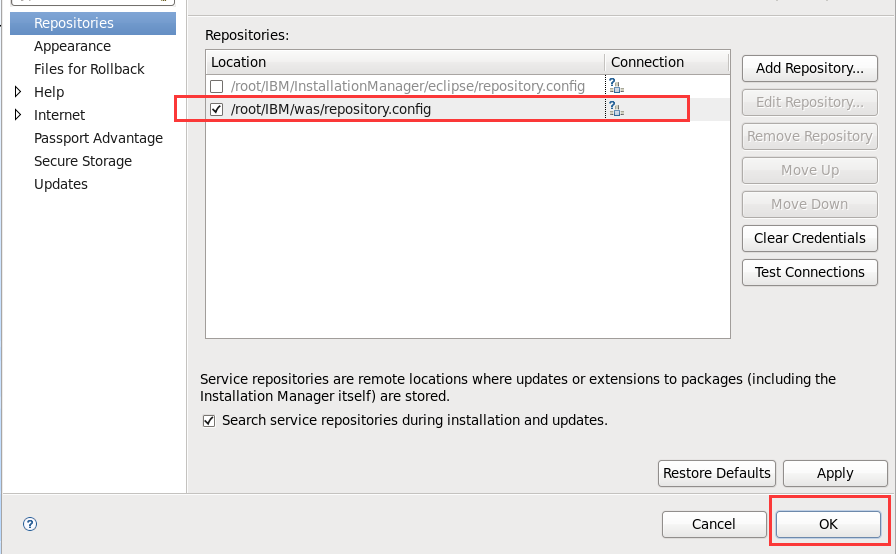The height and width of the screenshot is (554, 896).
Task: Click the help question mark icon
Action: [x=30, y=523]
